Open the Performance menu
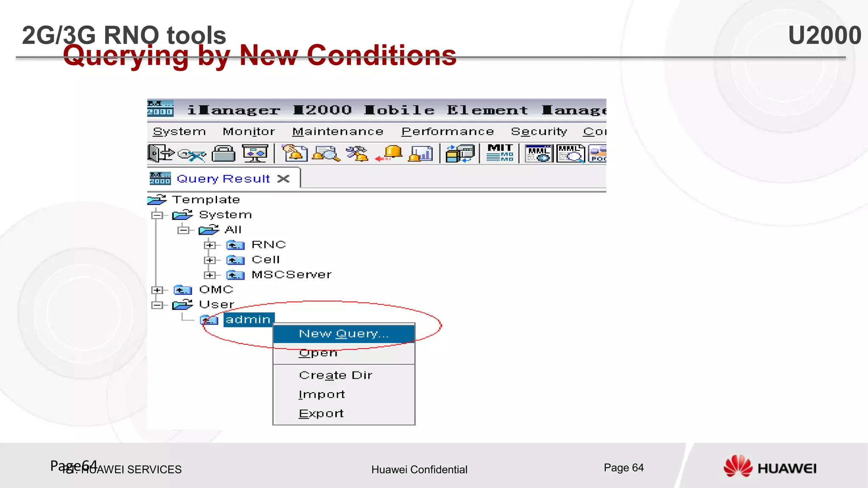 (x=448, y=132)
